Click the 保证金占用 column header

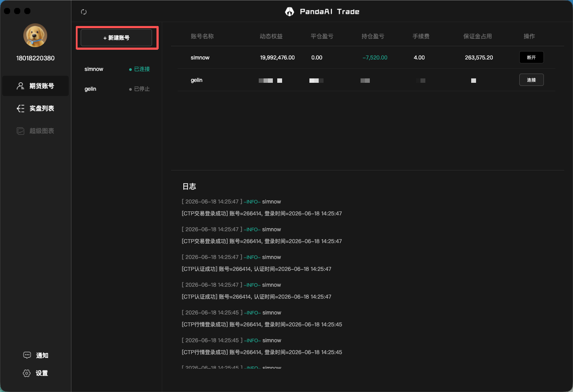(478, 36)
